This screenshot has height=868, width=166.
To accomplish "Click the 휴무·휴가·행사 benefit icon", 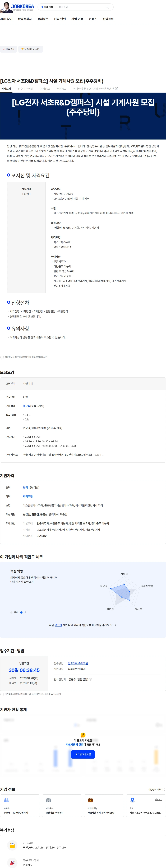I will click(x=12, y=863).
